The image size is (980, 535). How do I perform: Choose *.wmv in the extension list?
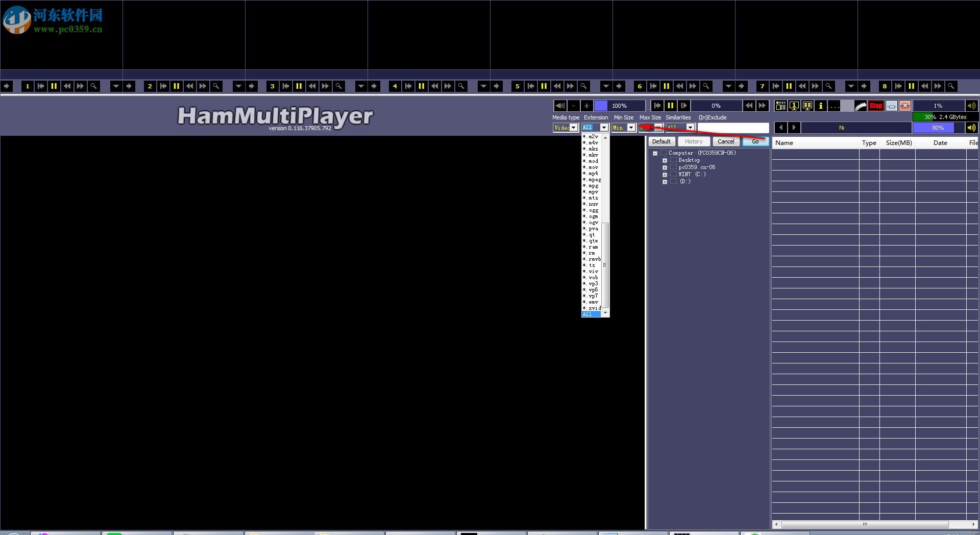click(591, 302)
